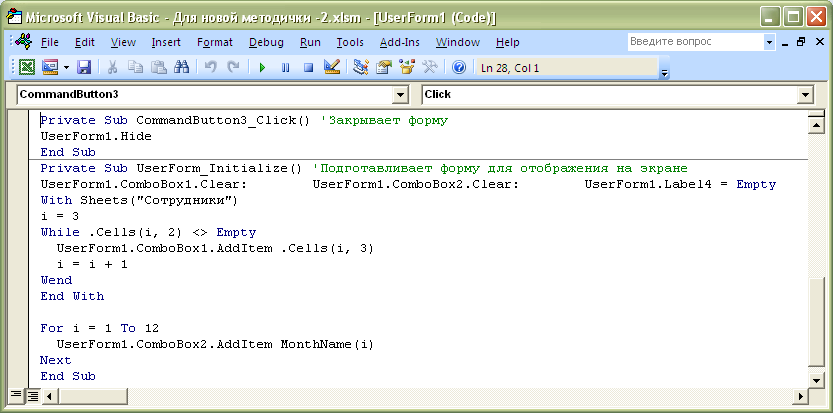This screenshot has height=413, width=833.
Task: Open the Toolbox icon
Action: (430, 68)
